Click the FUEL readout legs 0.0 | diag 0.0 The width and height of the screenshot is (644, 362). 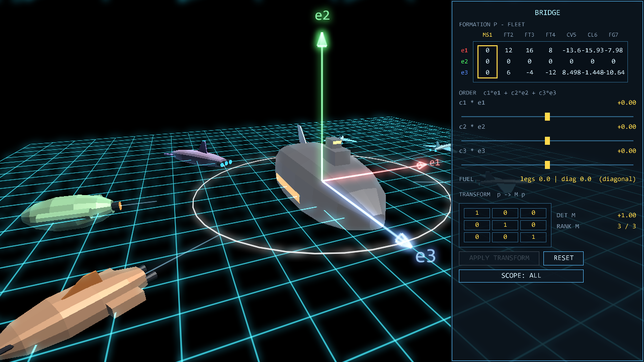click(x=557, y=179)
